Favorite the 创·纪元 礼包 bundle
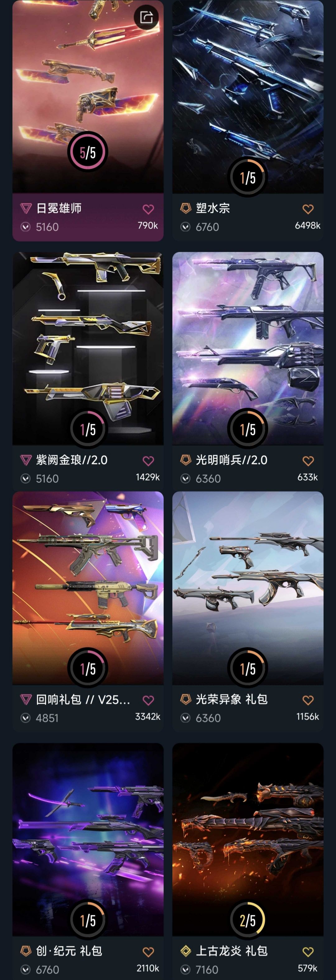336x980 pixels. point(148,952)
